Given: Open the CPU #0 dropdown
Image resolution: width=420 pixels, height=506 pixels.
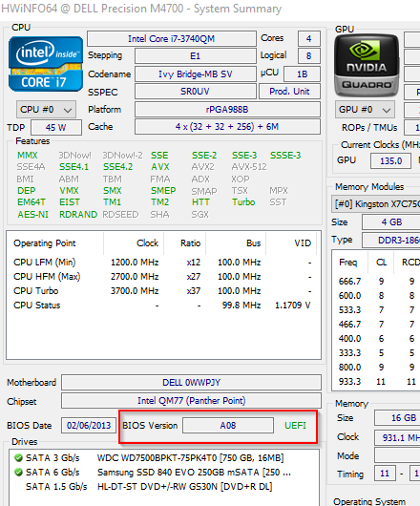Looking at the screenshot, I should tap(46, 110).
